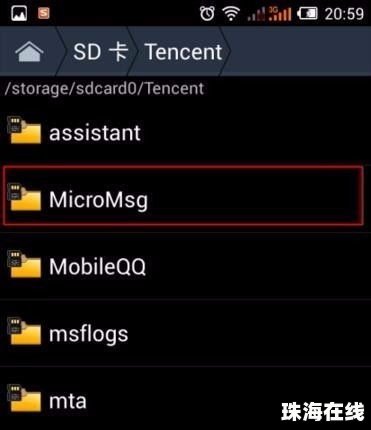Screen dimensions: 371x430
Task: Select the MicroMsg folder name
Action: 98,200
